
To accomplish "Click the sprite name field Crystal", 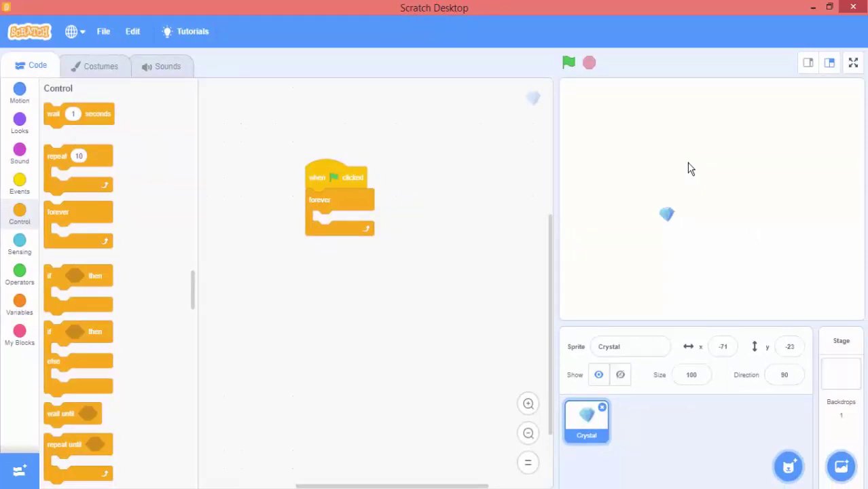I will point(631,346).
